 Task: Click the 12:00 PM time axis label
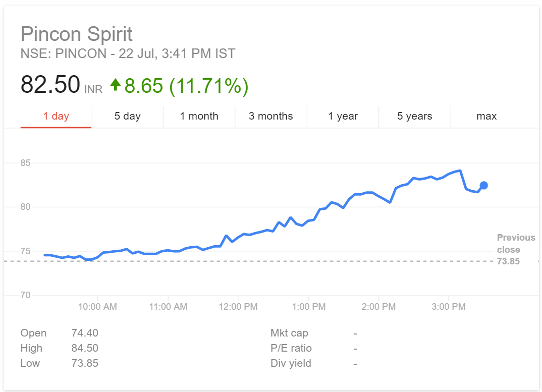tap(238, 307)
